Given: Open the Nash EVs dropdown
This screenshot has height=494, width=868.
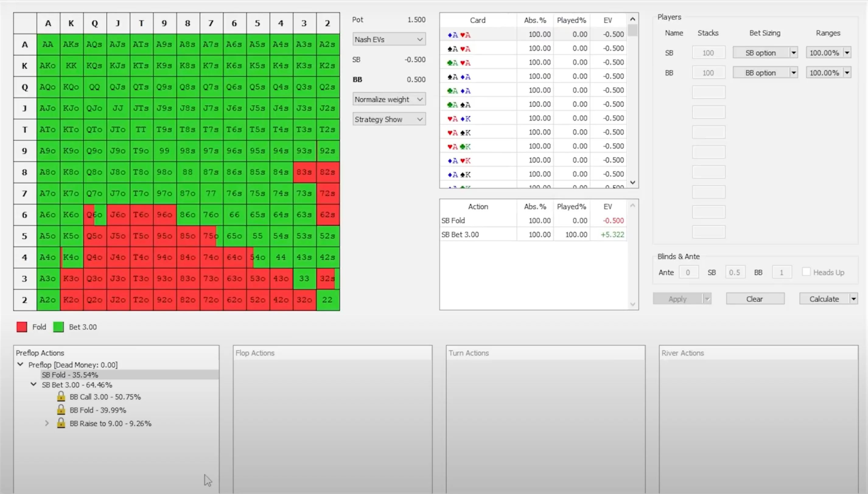Looking at the screenshot, I should (389, 39).
